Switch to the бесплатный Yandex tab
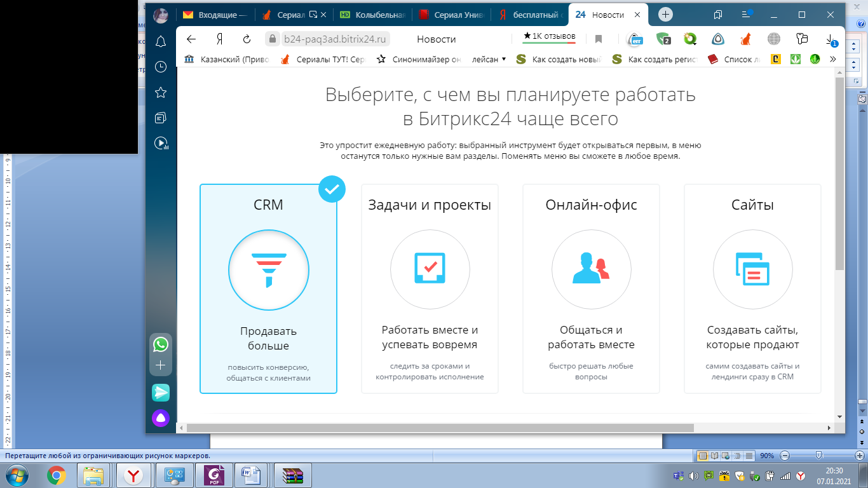This screenshot has width=868, height=488. pyautogui.click(x=529, y=15)
